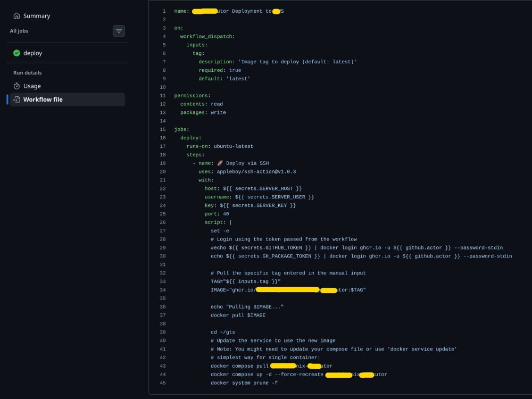Click 'echo "Pulling $IMAGE..."' line
The image size is (532, 399).
click(x=247, y=307)
